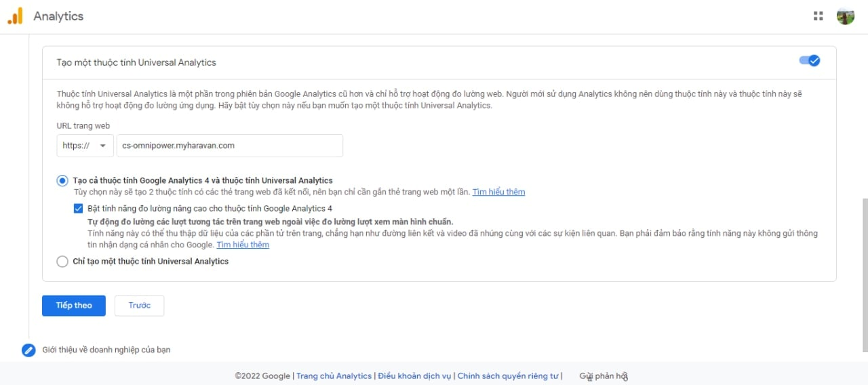This screenshot has height=385, width=868.
Task: Click the 'Trước' button
Action: pos(140,306)
